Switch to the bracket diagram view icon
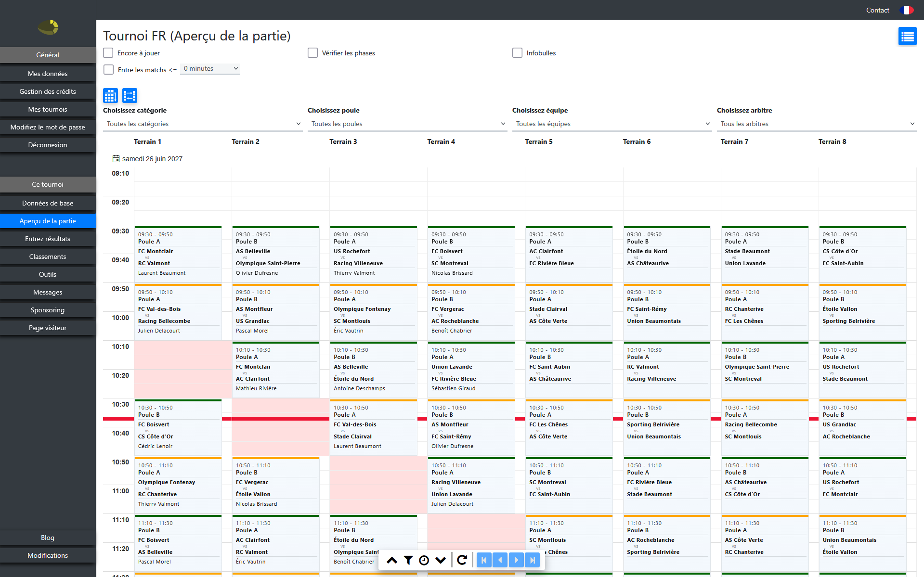The image size is (924, 577). click(x=130, y=96)
